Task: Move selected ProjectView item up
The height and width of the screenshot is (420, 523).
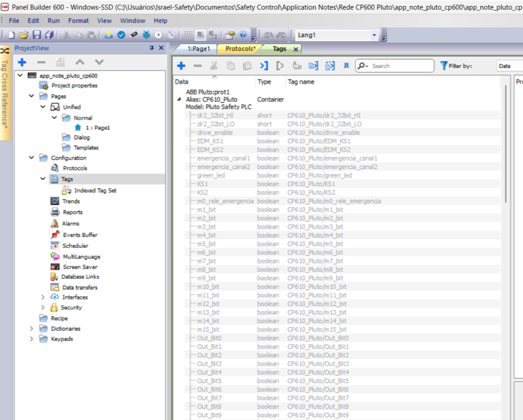Action: (x=80, y=62)
